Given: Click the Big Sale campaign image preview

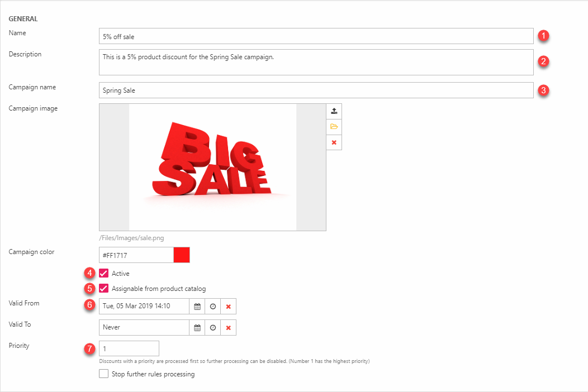Looking at the screenshot, I should point(212,167).
